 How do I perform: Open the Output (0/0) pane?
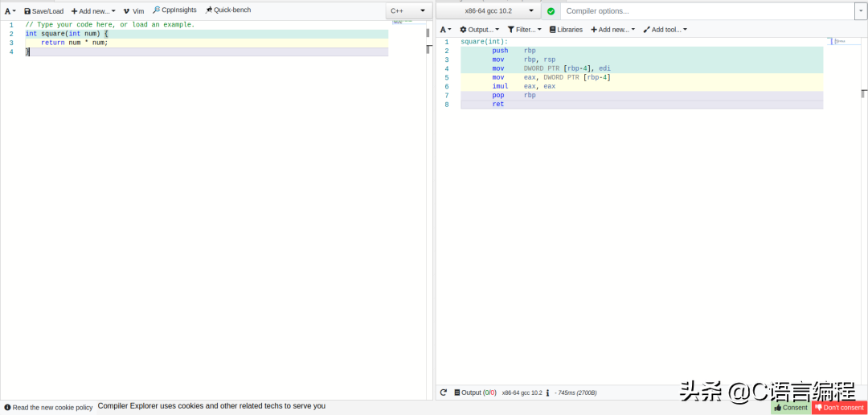coord(475,392)
